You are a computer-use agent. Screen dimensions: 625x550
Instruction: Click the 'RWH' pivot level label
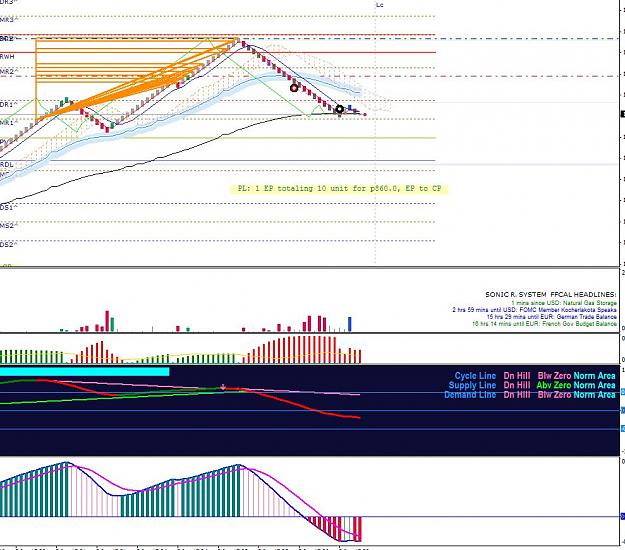click(x=7, y=57)
